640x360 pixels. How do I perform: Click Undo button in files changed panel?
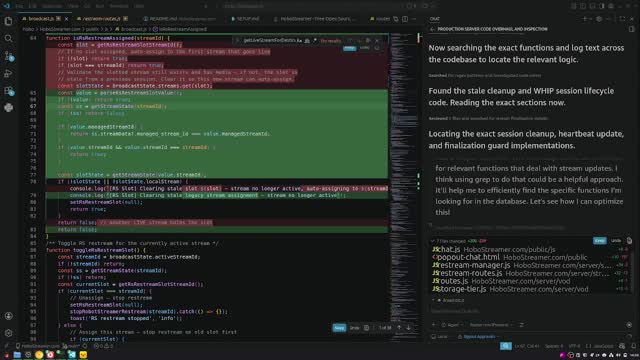[616, 241]
